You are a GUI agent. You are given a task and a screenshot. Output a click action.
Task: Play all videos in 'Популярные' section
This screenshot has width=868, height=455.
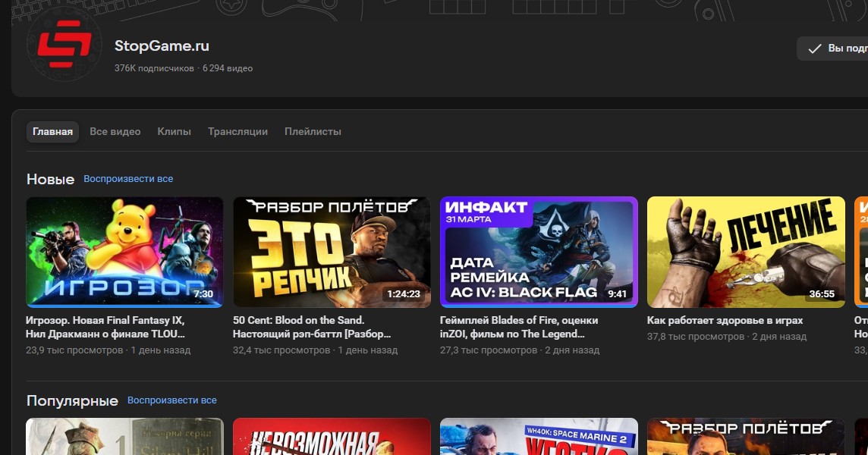(171, 400)
